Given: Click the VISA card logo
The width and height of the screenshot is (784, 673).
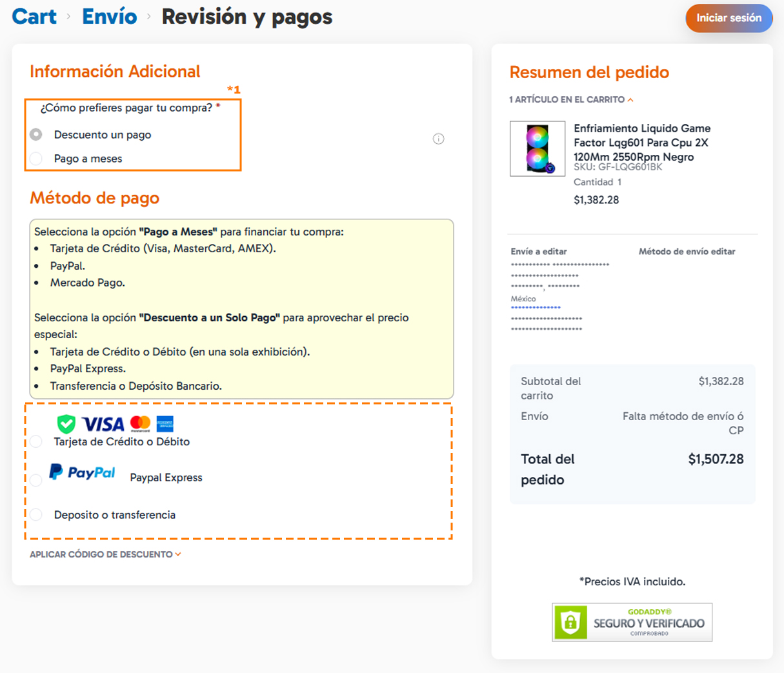Looking at the screenshot, I should [x=103, y=424].
